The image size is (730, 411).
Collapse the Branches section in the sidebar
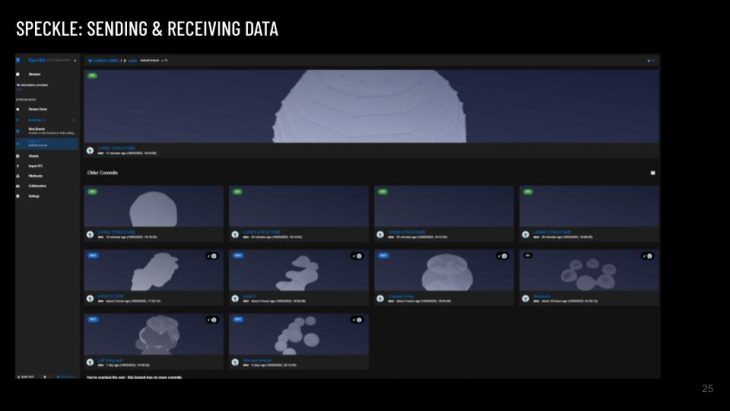[x=74, y=119]
